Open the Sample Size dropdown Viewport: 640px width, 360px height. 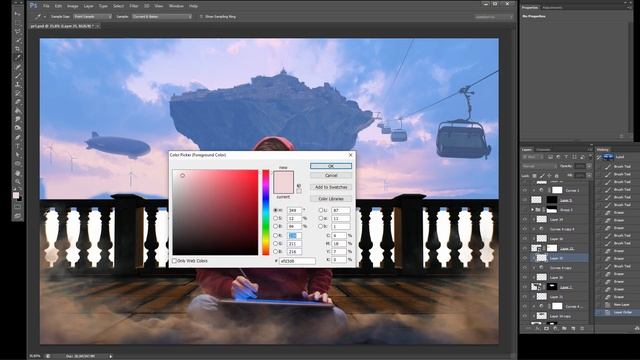point(93,17)
